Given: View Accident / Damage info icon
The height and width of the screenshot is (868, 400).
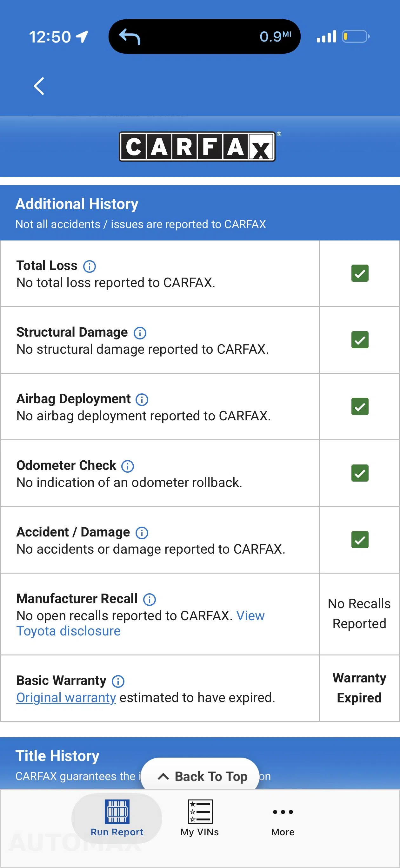Looking at the screenshot, I should tap(142, 533).
